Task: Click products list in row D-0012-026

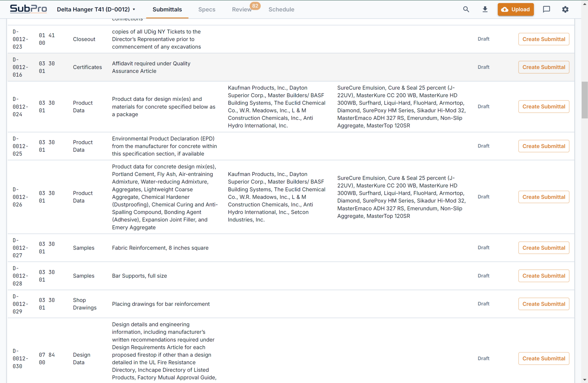Action: 401,197
